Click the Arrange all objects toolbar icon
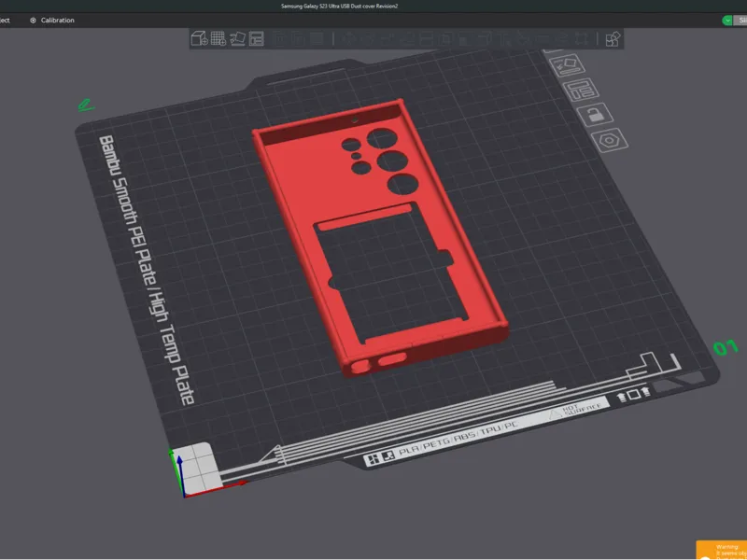Image resolution: width=747 pixels, height=560 pixels. click(256, 38)
